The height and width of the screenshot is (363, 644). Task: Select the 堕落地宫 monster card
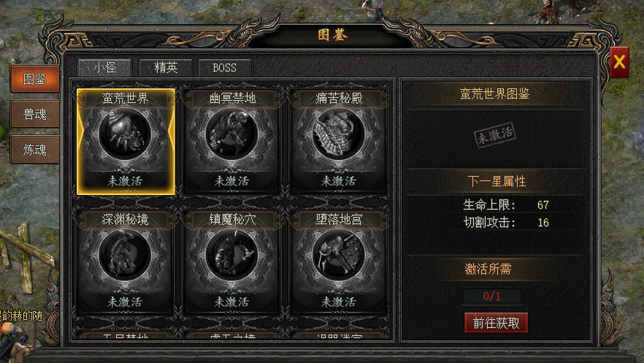pyautogui.click(x=339, y=263)
